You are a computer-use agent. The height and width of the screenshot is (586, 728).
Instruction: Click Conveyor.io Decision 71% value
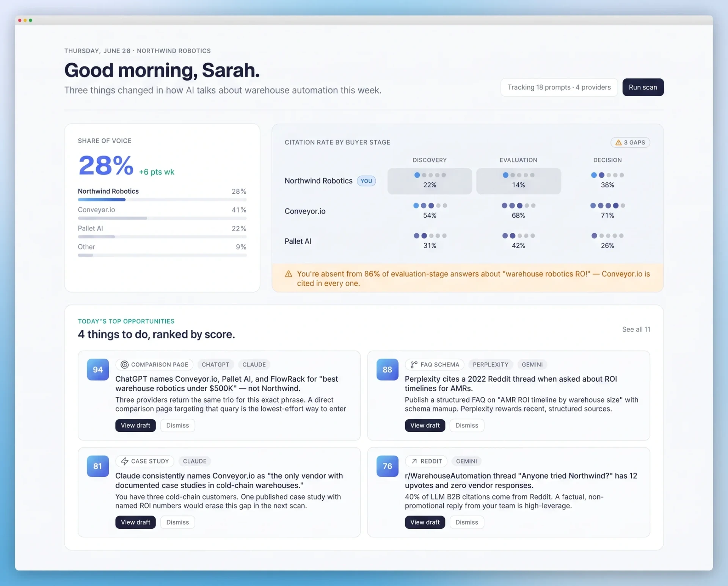607,215
